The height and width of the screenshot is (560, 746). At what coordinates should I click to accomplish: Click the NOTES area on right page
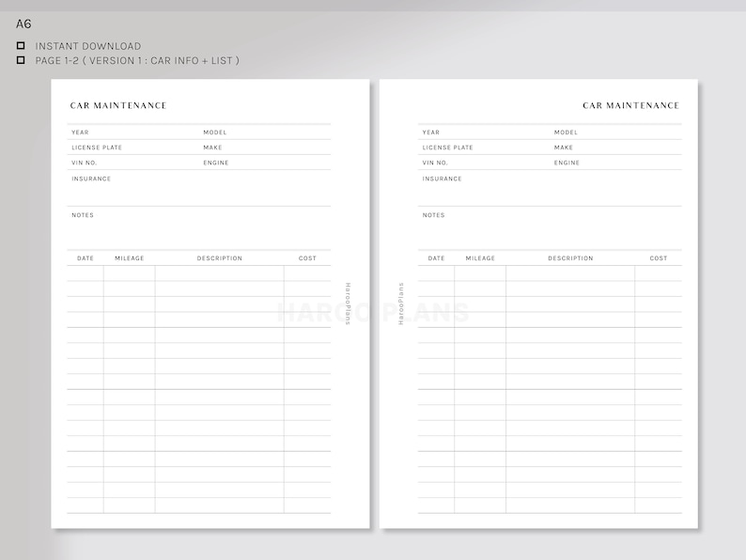click(x=550, y=228)
